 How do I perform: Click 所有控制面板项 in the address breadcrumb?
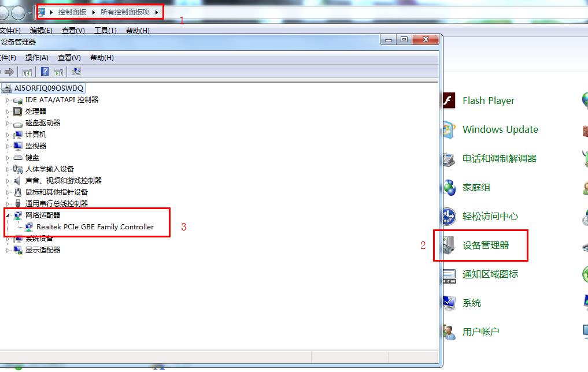pyautogui.click(x=125, y=12)
